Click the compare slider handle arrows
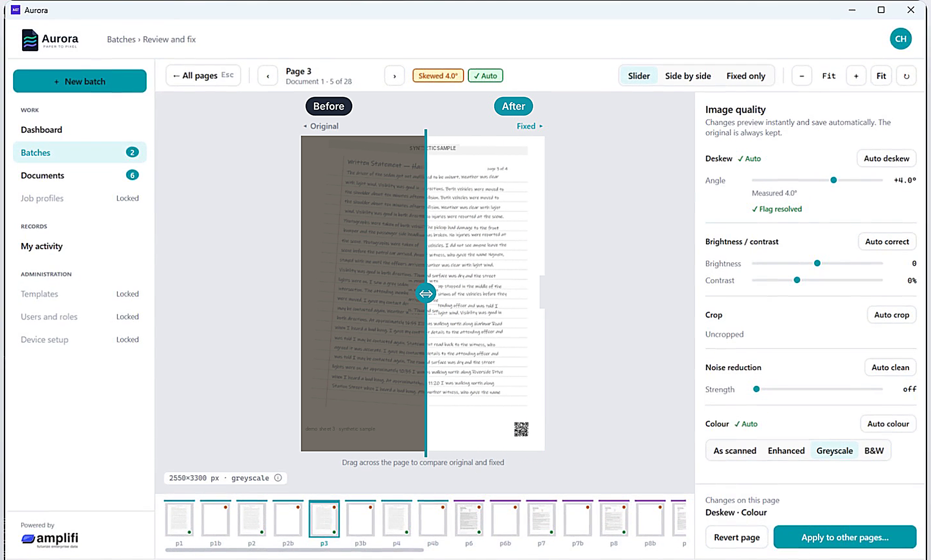 426,294
